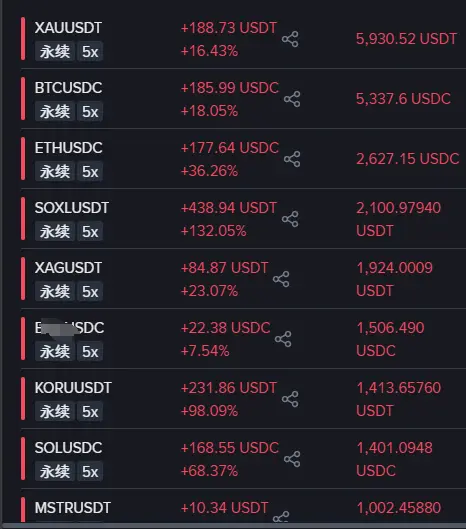Select the ETHUSDC symbol

pyautogui.click(x=68, y=148)
